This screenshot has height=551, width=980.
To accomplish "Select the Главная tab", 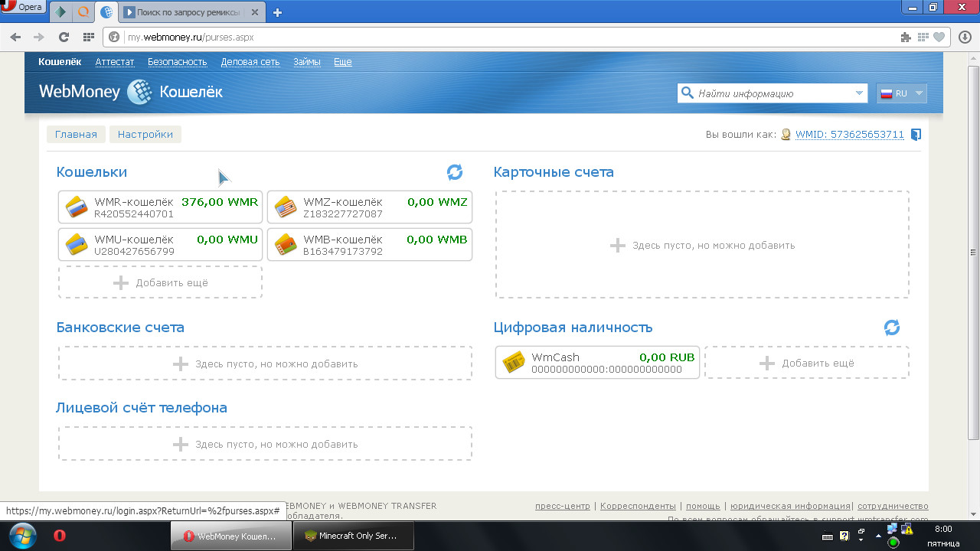I will pos(76,135).
